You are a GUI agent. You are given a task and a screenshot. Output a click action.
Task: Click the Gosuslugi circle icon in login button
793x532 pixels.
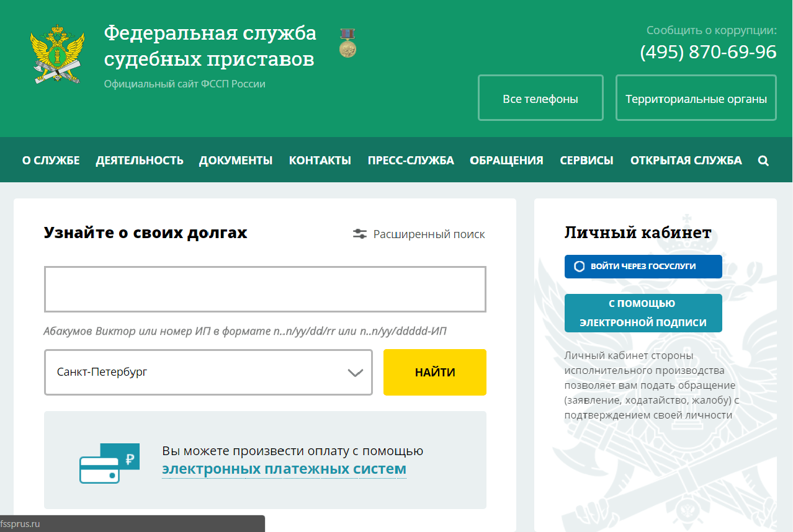(579, 266)
